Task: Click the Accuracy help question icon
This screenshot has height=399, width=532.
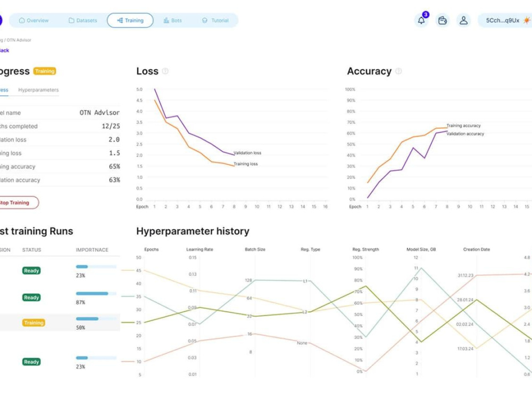Action: coord(398,71)
